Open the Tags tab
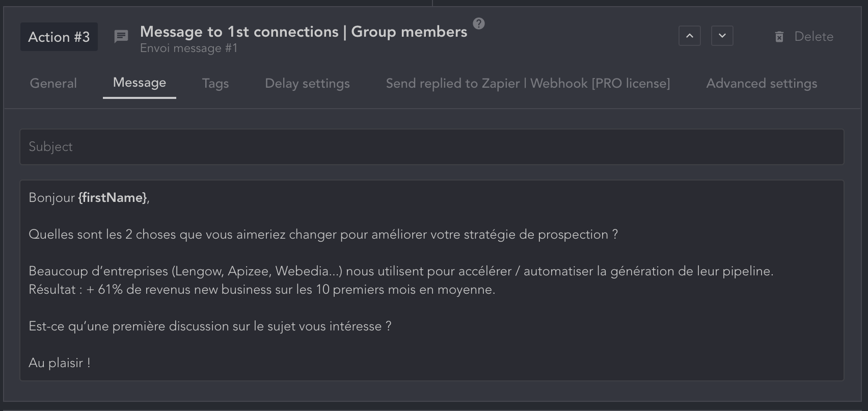This screenshot has height=411, width=868. click(215, 84)
